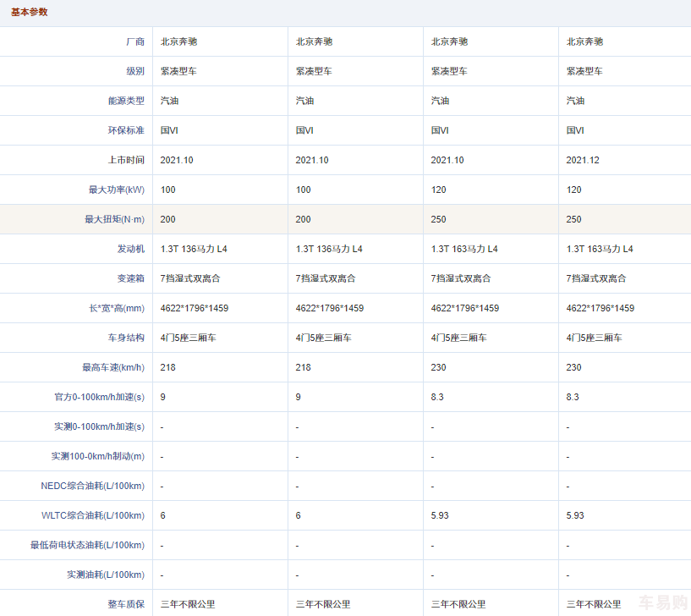Click 三年不限公里 in the second column

point(323,604)
